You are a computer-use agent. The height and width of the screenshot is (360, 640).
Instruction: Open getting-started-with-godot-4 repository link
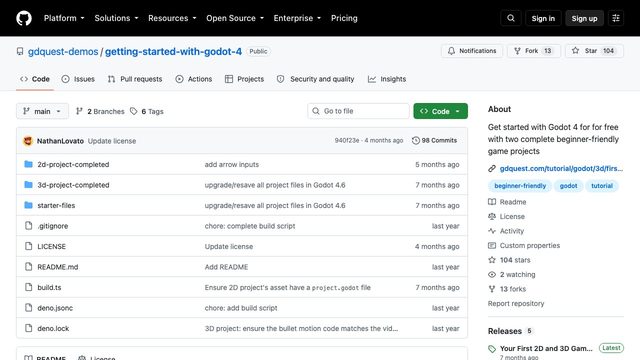tap(173, 51)
